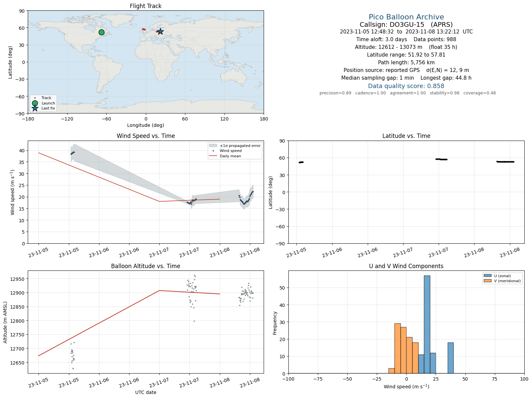The height and width of the screenshot is (398, 532).
Task: Click the "Latitude vs. Time" title
Action: tap(406, 136)
